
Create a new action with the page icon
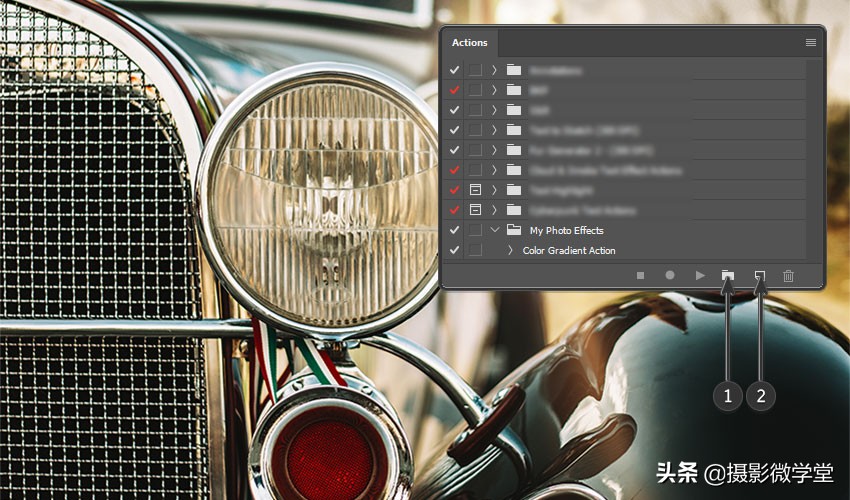(760, 275)
